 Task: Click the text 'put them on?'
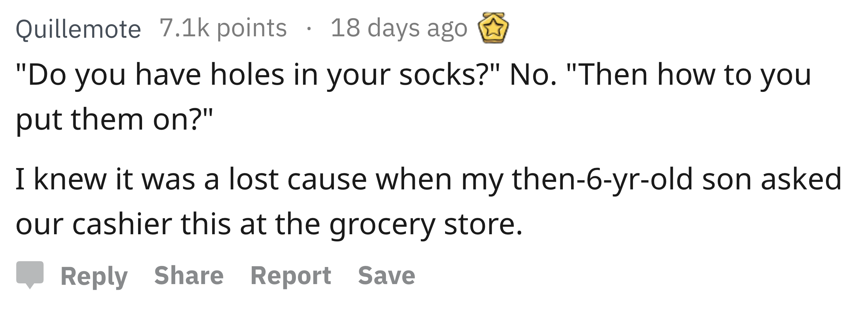pos(114,120)
